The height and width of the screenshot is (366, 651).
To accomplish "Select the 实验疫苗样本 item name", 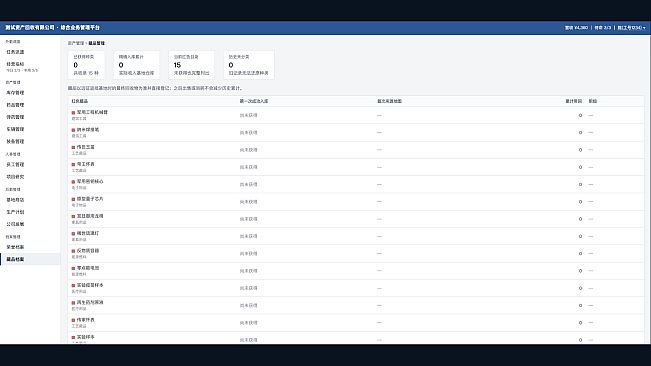I will tap(90, 285).
